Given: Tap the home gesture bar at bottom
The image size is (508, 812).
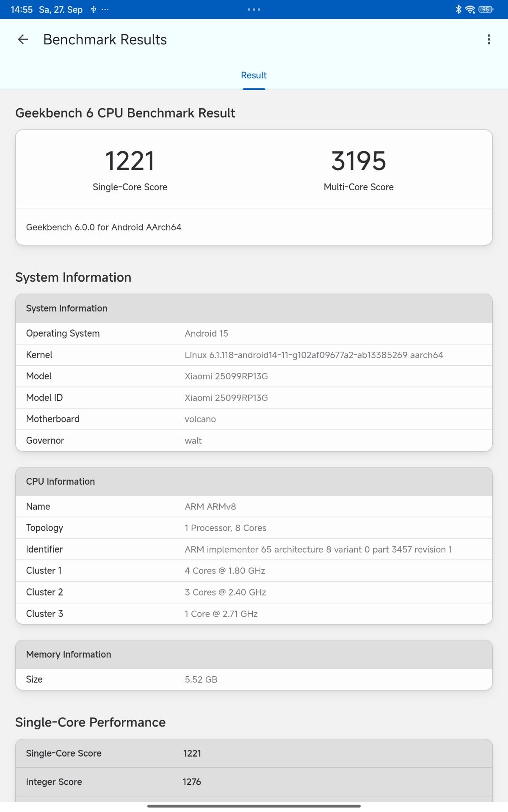Looking at the screenshot, I should [x=254, y=806].
